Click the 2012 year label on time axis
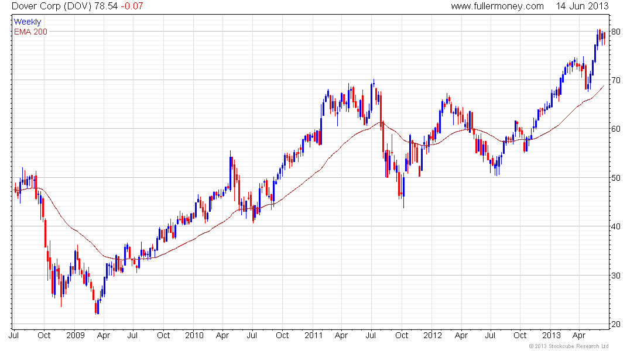This screenshot has height=351, width=644. [x=433, y=335]
